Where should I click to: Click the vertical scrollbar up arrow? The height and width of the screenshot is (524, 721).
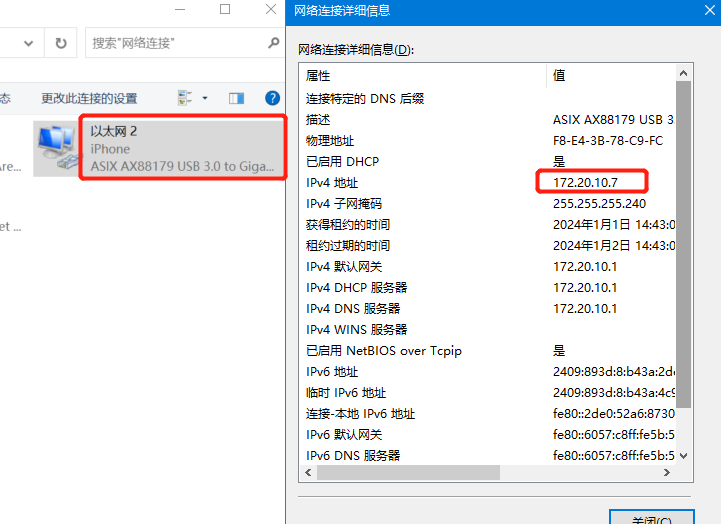tap(683, 74)
